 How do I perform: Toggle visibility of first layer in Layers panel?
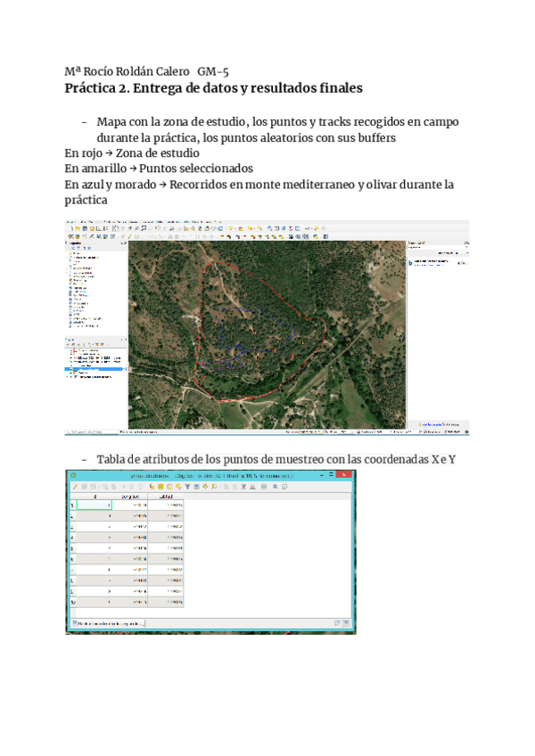70,351
